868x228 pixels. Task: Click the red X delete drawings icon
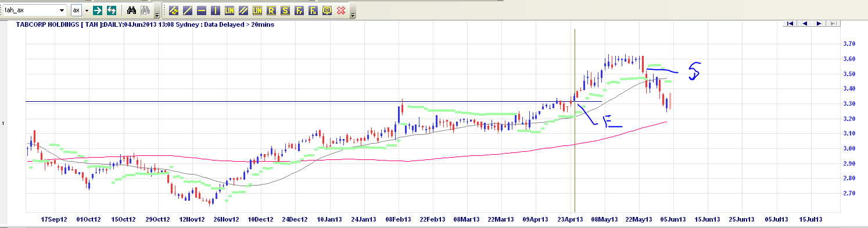pyautogui.click(x=341, y=10)
